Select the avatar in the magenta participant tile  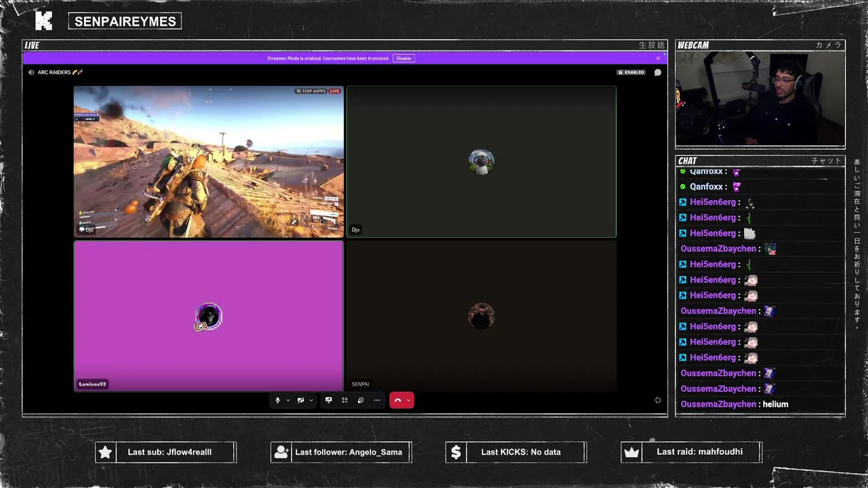pos(208,317)
